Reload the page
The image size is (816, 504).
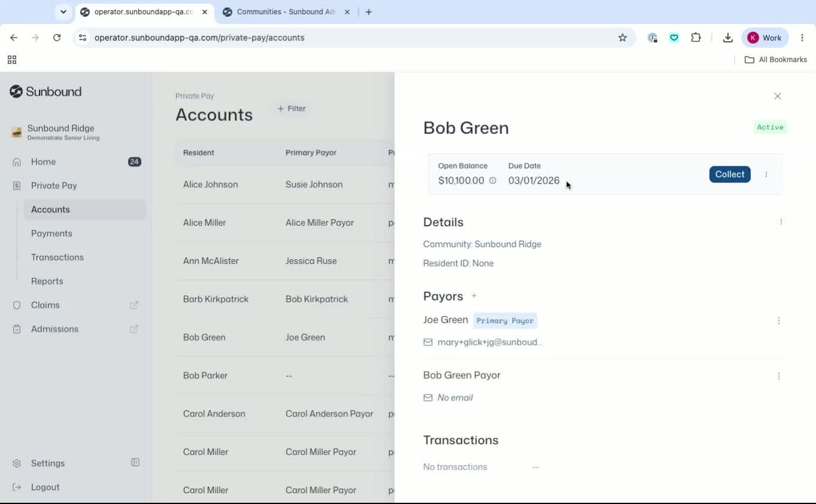57,38
